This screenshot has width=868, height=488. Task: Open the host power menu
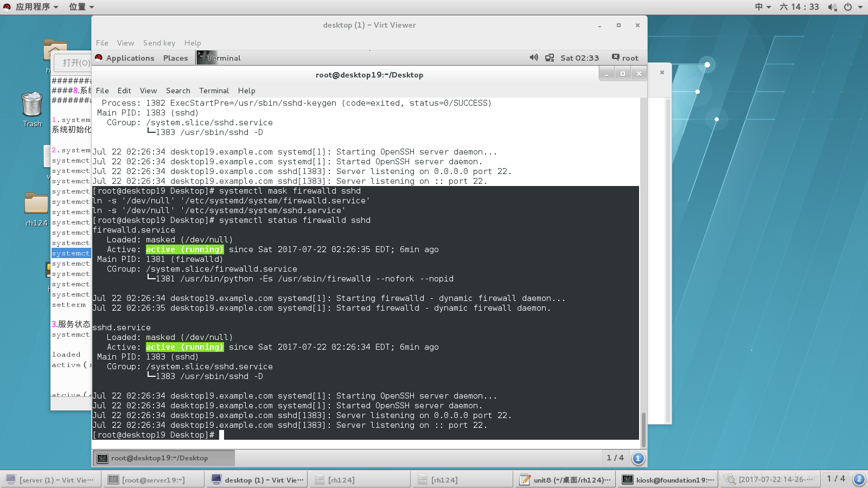pyautogui.click(x=852, y=7)
